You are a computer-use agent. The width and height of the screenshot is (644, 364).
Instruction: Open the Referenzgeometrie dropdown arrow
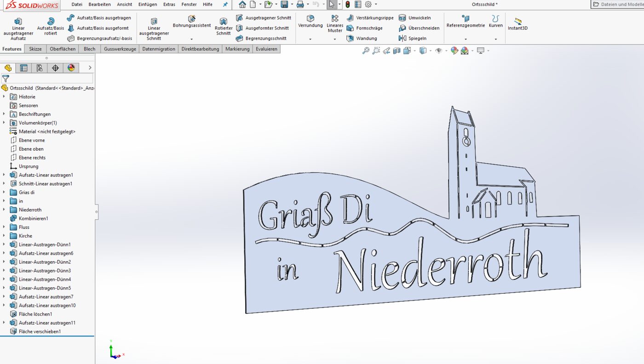(x=466, y=40)
